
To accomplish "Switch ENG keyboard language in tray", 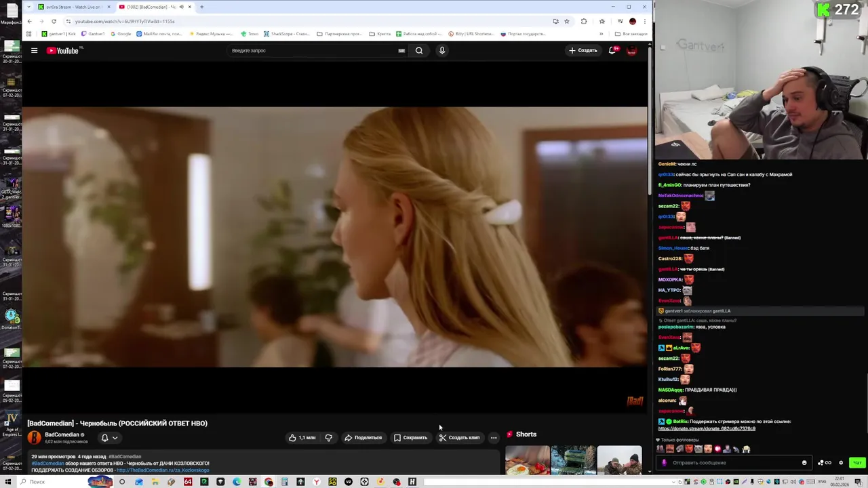I will (x=822, y=482).
